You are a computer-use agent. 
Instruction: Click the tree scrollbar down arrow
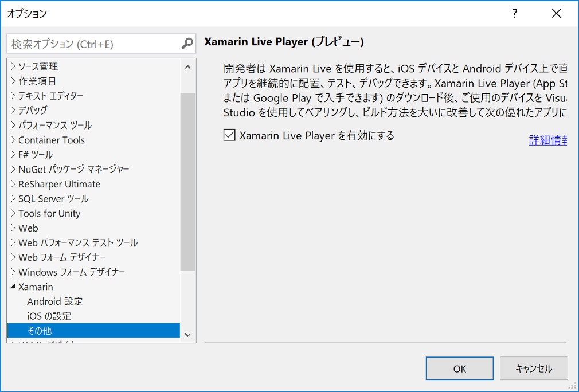pos(187,335)
